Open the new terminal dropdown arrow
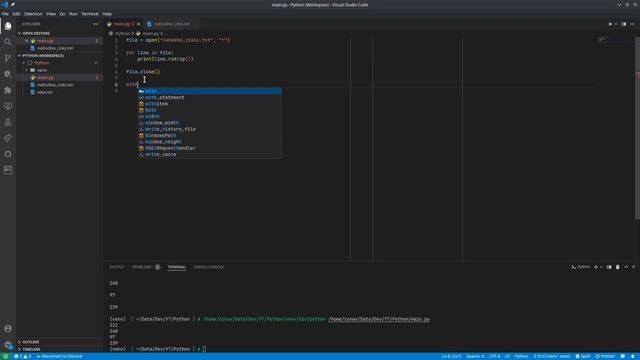This screenshot has height=360, width=640. pos(601,267)
